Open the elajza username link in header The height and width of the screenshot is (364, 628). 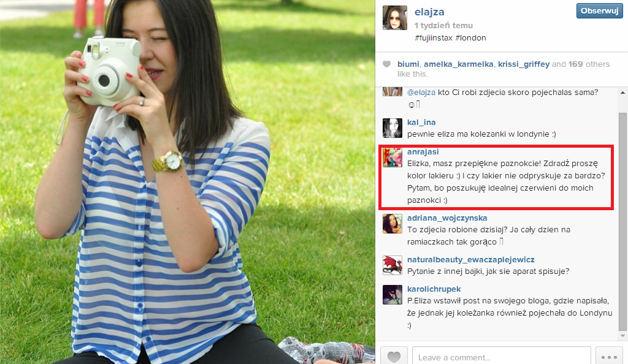(x=429, y=12)
